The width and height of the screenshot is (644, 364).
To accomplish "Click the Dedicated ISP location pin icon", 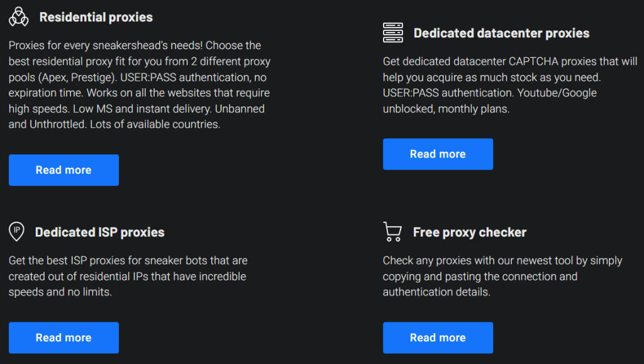I will (16, 232).
